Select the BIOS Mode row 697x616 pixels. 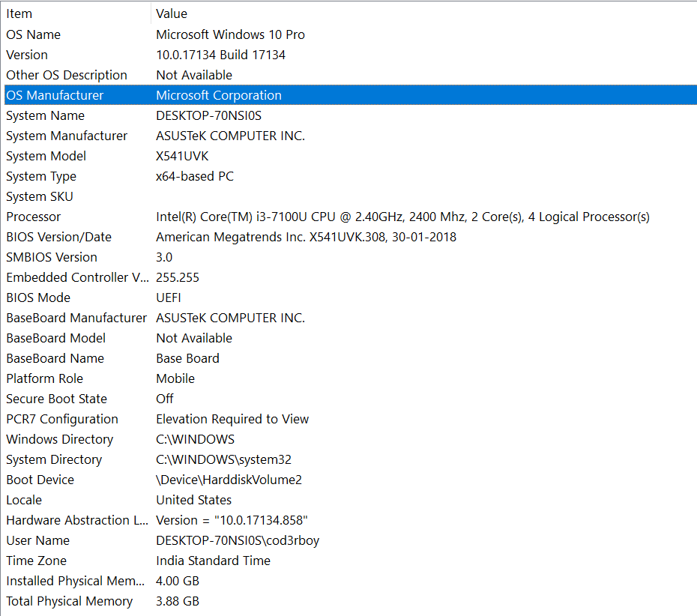[x=350, y=298]
